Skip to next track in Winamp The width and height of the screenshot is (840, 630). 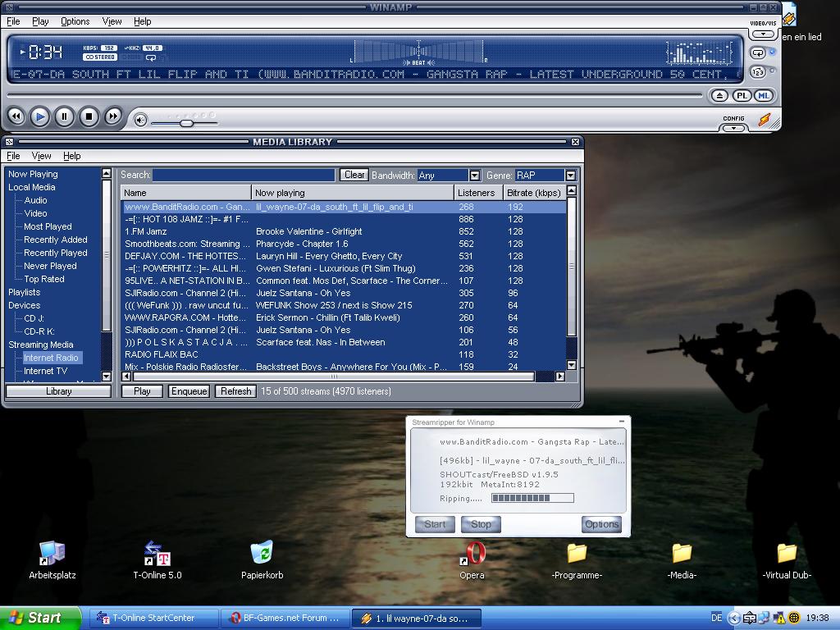coord(112,116)
